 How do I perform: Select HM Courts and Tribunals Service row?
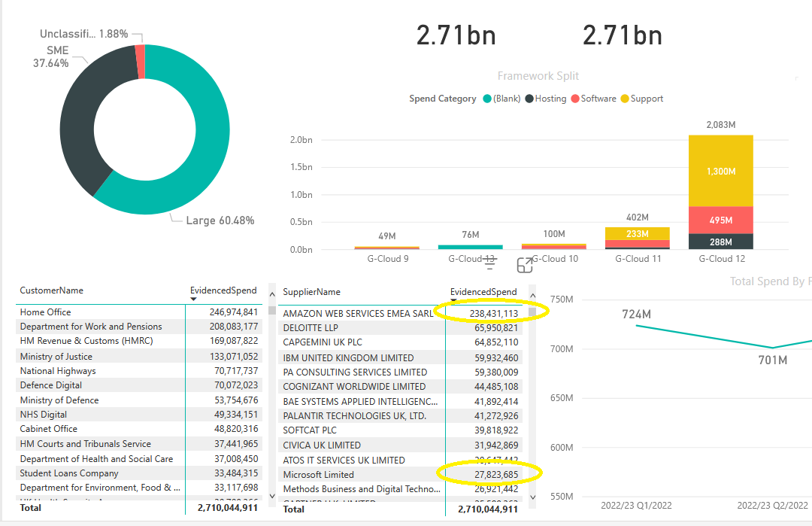point(139,444)
